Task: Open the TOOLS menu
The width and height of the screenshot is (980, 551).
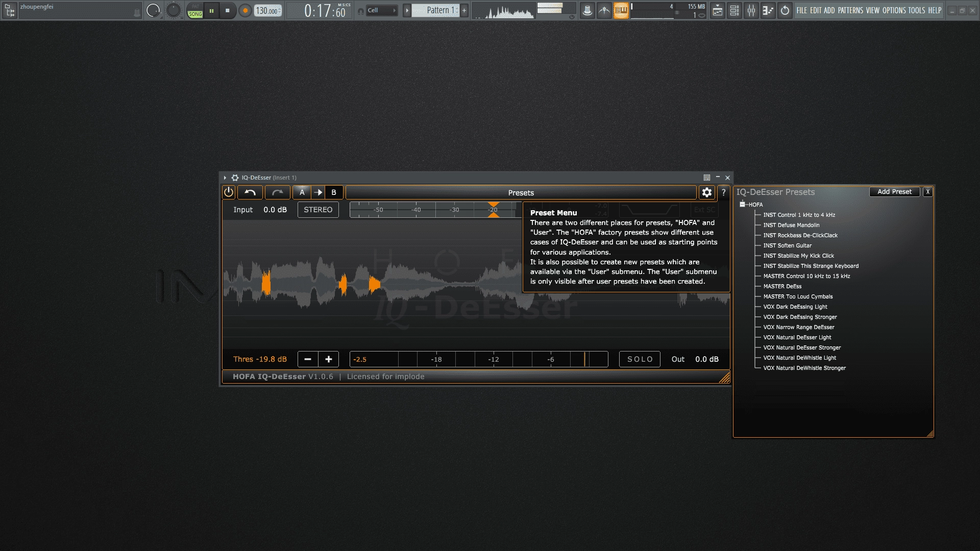Action: (x=917, y=10)
